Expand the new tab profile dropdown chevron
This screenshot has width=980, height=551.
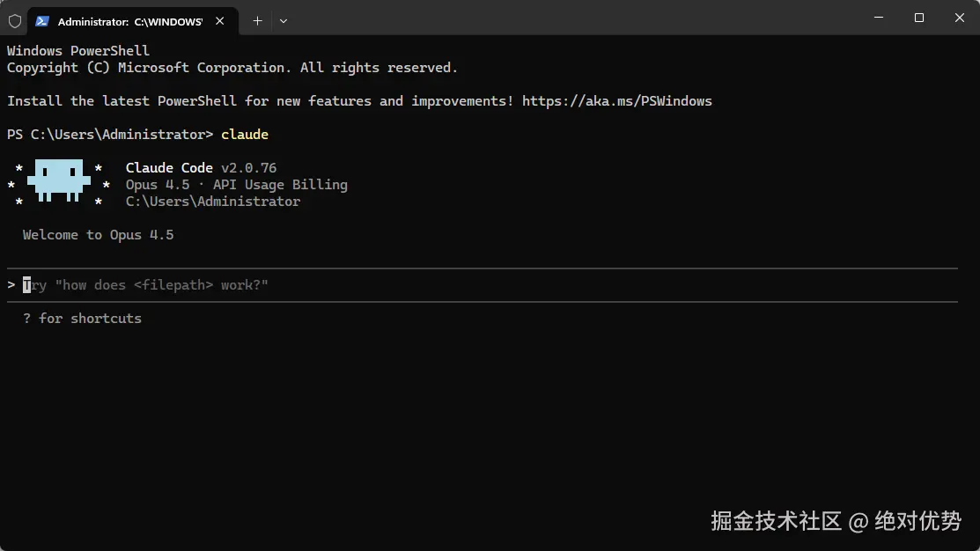tap(283, 20)
